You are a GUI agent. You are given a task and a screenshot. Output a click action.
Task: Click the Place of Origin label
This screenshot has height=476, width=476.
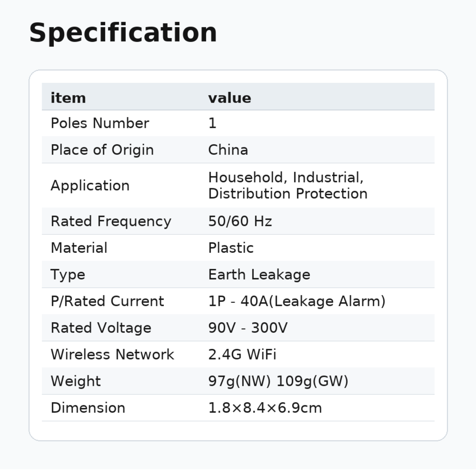click(x=102, y=149)
